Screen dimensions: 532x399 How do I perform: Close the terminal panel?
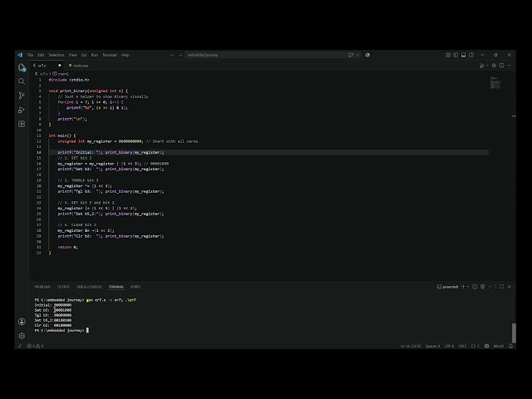510,287
